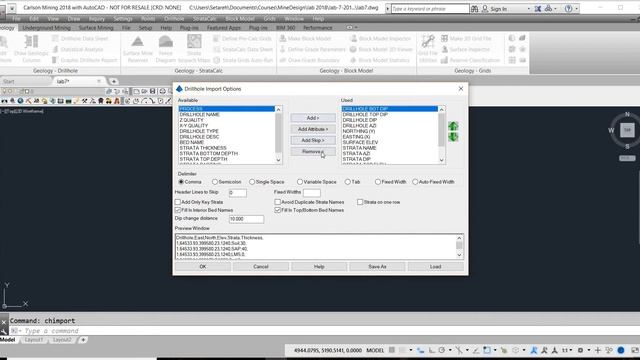Click the status bar plus icon
Image resolution: width=640 pixels, height=360 pixels.
[598, 350]
